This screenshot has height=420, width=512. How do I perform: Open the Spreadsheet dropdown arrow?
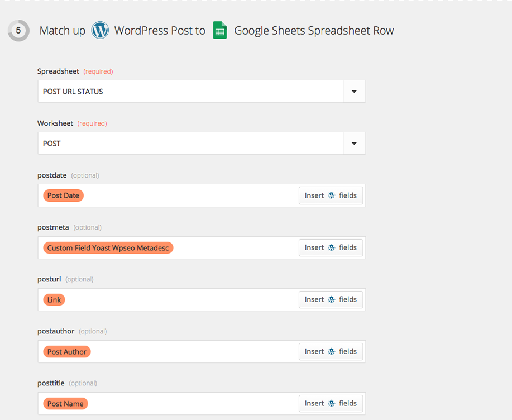pos(355,91)
